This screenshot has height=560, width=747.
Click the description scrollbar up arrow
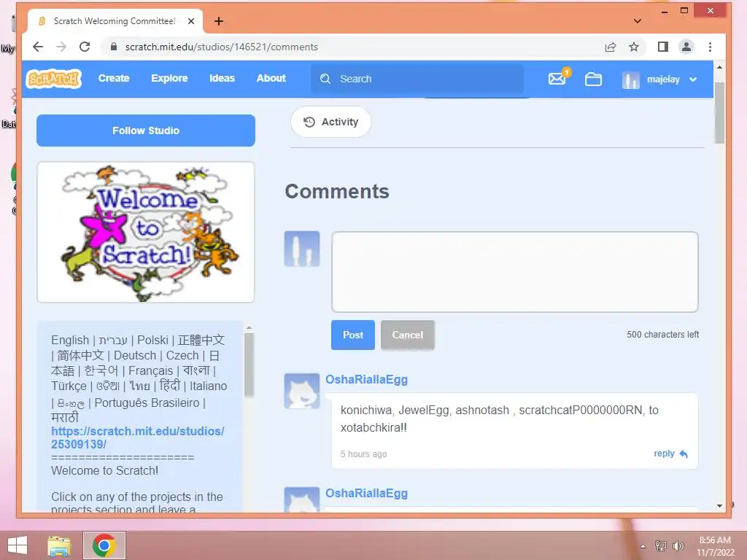[249, 327]
